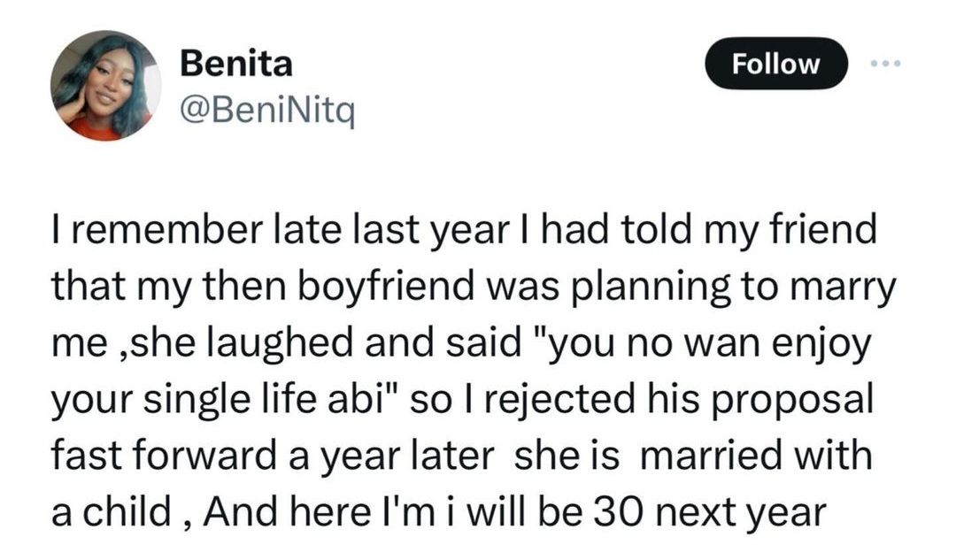
Task: Open the Benita display name link
Action: tap(235, 64)
